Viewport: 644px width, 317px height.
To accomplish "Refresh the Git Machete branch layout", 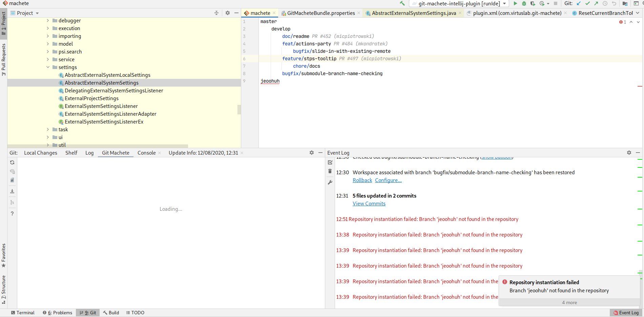I will coord(12,162).
